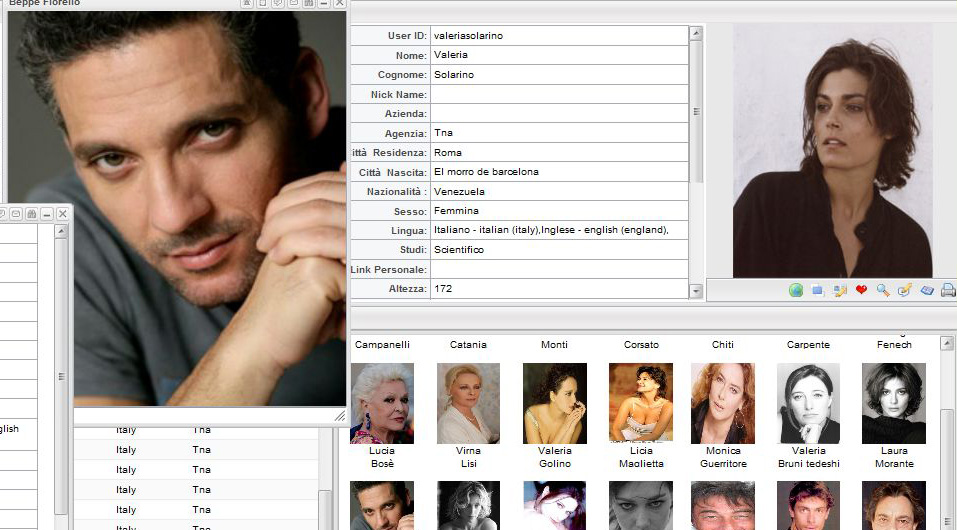Click the blue book icon beside the printer

tap(926, 290)
